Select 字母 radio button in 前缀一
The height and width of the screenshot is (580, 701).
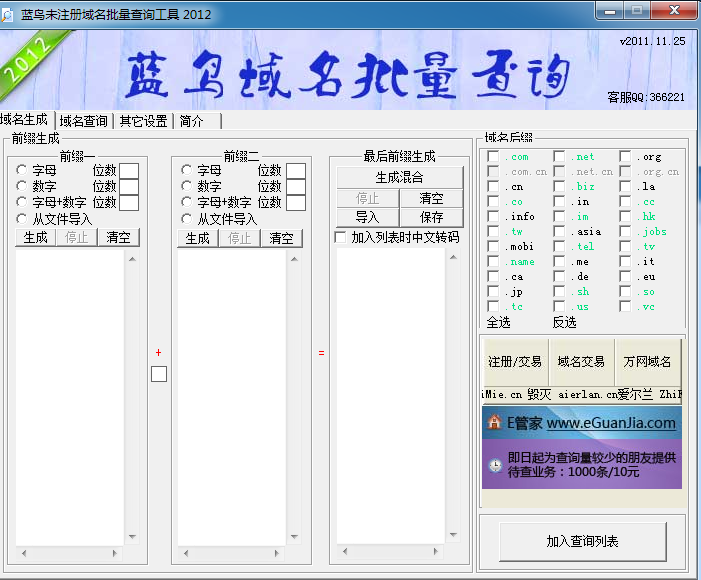22,171
